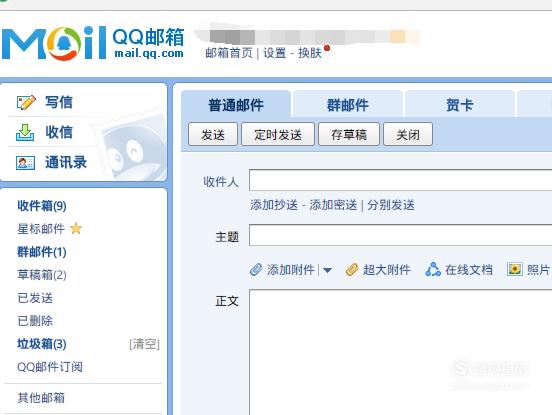Screen dimensions: 552x415
Task: Open the 群邮件(1) folder
Action: [42, 252]
